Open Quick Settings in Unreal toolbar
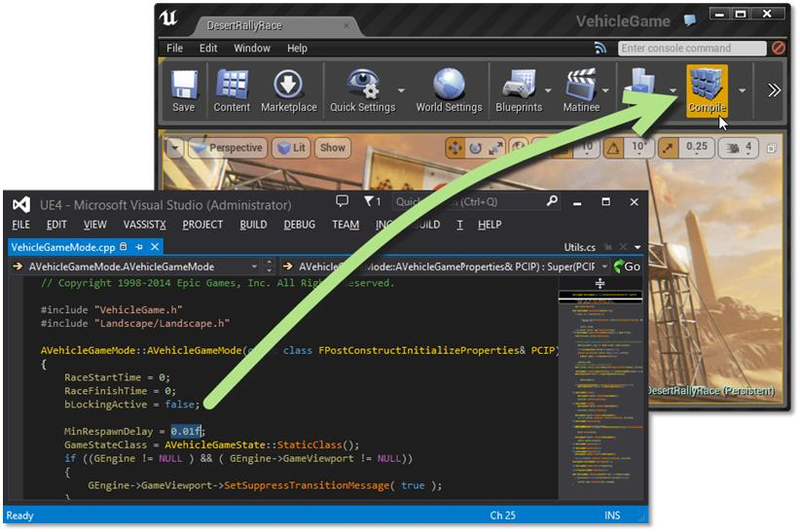The image size is (800, 532). tap(363, 90)
